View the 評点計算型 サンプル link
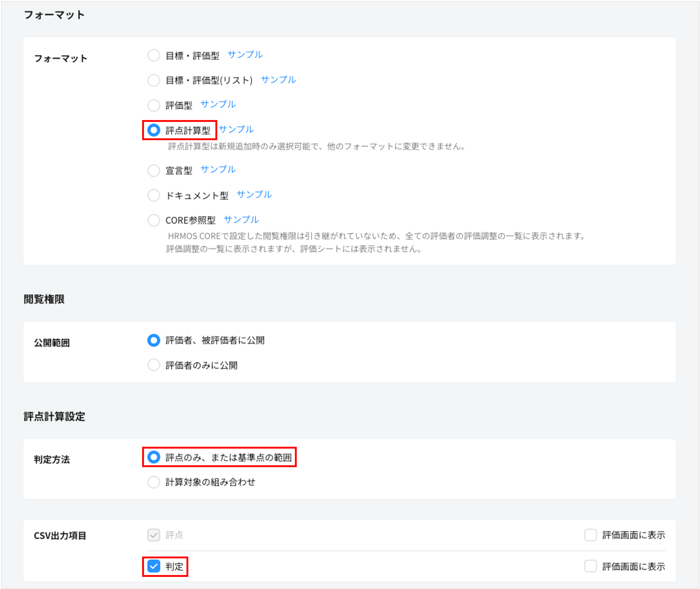 point(237,129)
